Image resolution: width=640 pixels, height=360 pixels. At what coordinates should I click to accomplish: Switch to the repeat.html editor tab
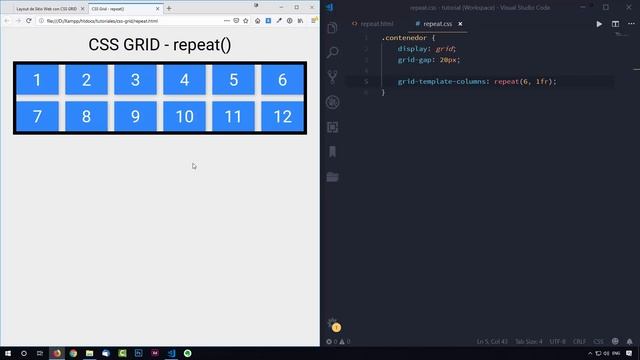coord(373,24)
